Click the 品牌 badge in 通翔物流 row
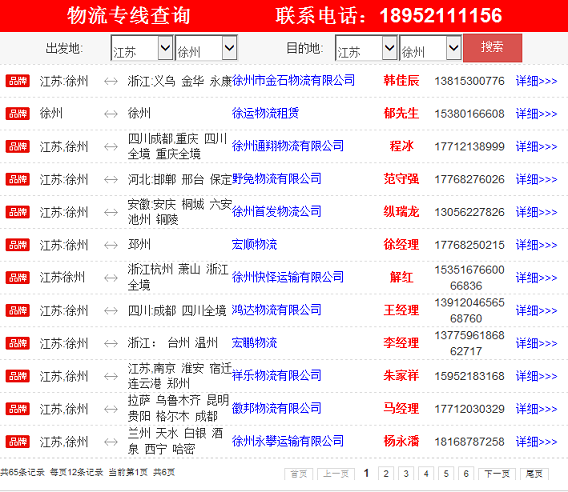 pyautogui.click(x=17, y=146)
